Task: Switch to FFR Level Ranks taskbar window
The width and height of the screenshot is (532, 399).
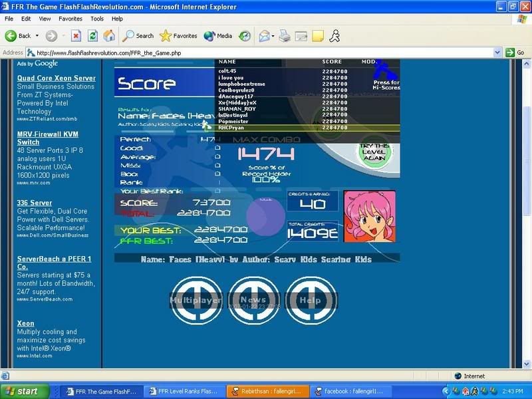Action: [184, 391]
